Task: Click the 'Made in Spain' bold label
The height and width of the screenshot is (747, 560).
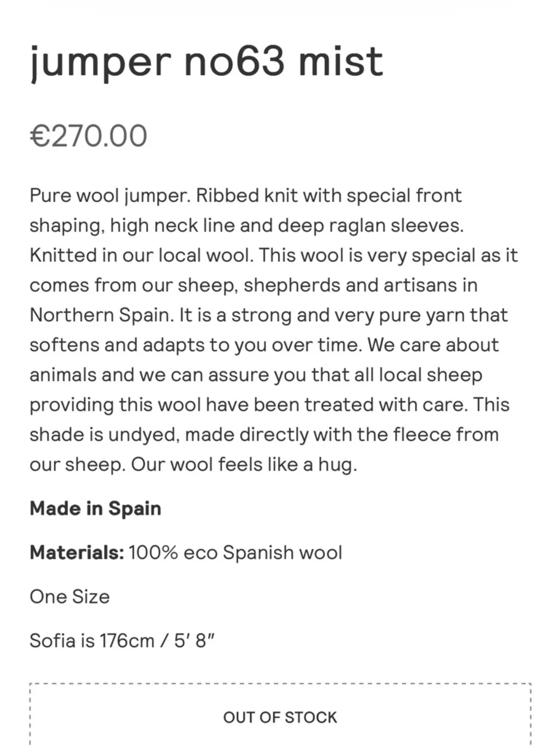Action: (96, 508)
